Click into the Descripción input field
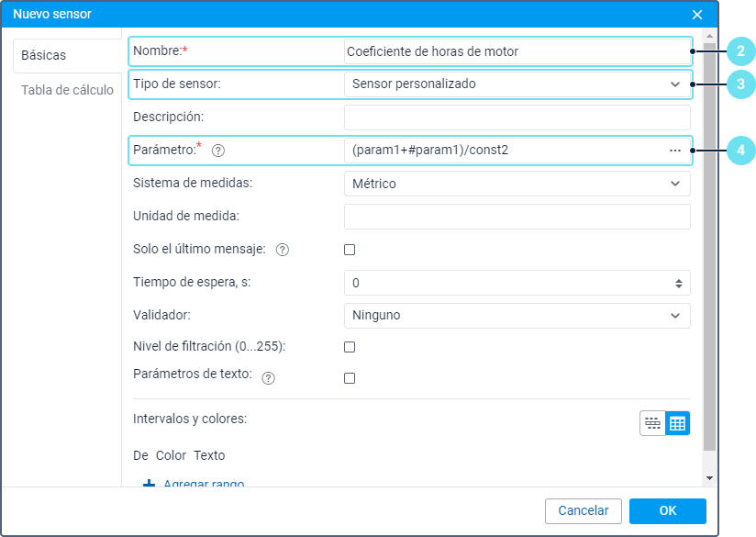The height and width of the screenshot is (537, 756). (x=517, y=117)
